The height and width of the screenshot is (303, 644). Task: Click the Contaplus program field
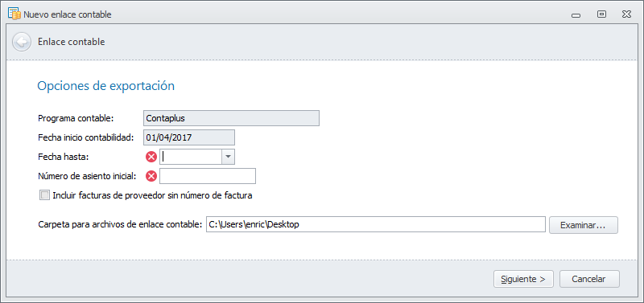click(231, 118)
